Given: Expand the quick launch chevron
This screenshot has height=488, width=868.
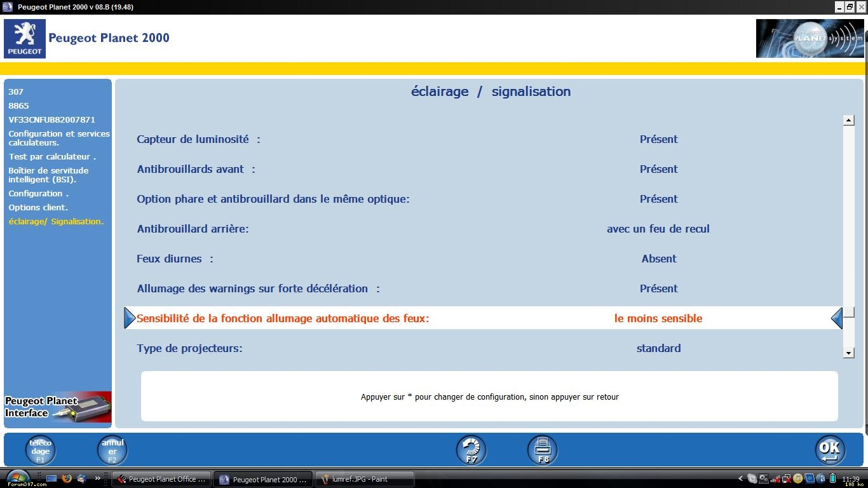Looking at the screenshot, I should pos(98,478).
